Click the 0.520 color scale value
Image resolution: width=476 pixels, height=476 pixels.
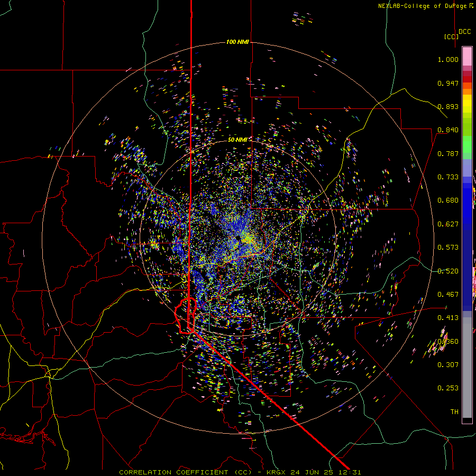tap(448, 271)
